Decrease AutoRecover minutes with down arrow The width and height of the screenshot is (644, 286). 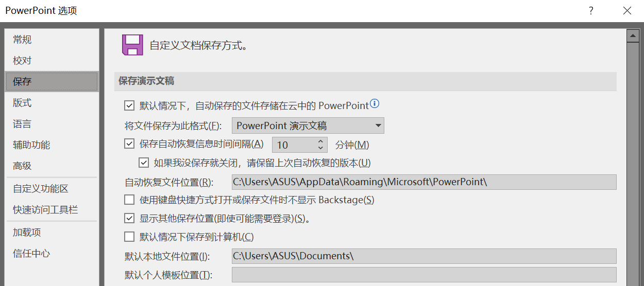(x=320, y=148)
